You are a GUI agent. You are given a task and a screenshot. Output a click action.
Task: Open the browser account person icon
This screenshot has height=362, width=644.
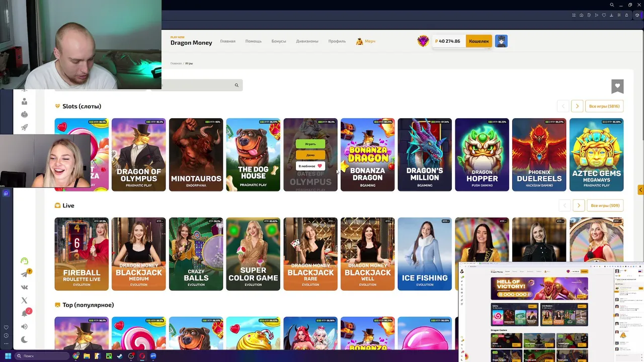click(x=626, y=15)
